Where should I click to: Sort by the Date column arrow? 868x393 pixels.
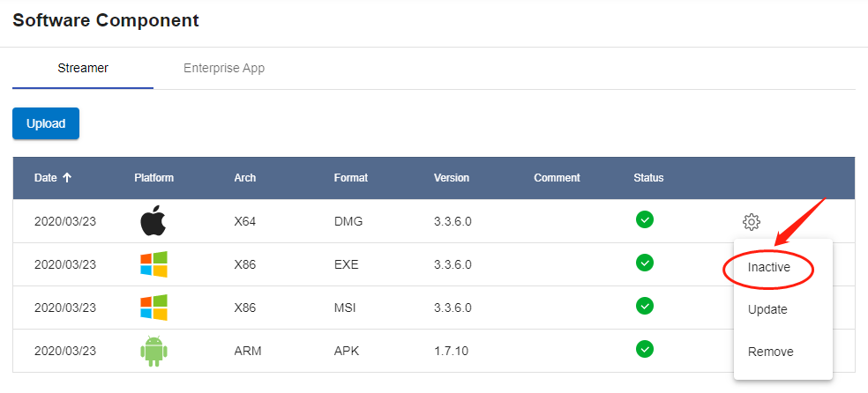67,178
